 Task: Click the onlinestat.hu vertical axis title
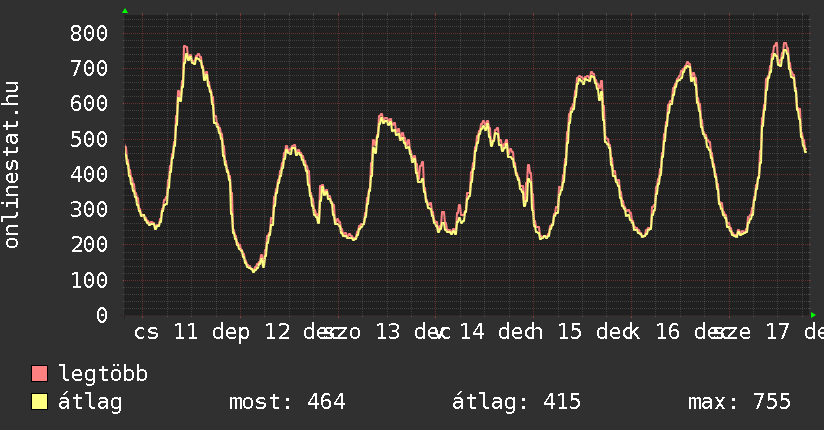tap(12, 165)
